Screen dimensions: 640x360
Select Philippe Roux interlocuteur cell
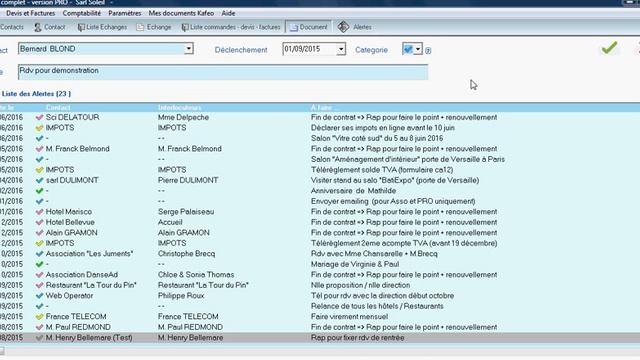click(181, 296)
